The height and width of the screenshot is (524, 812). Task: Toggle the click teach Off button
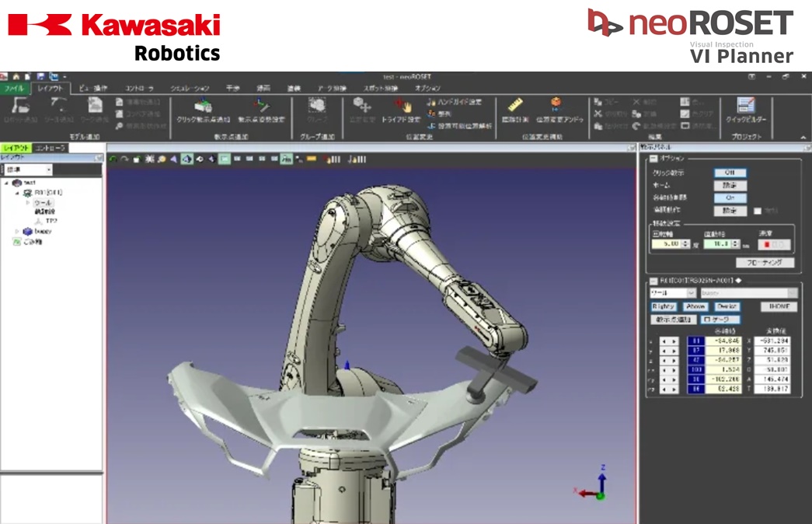tap(730, 173)
